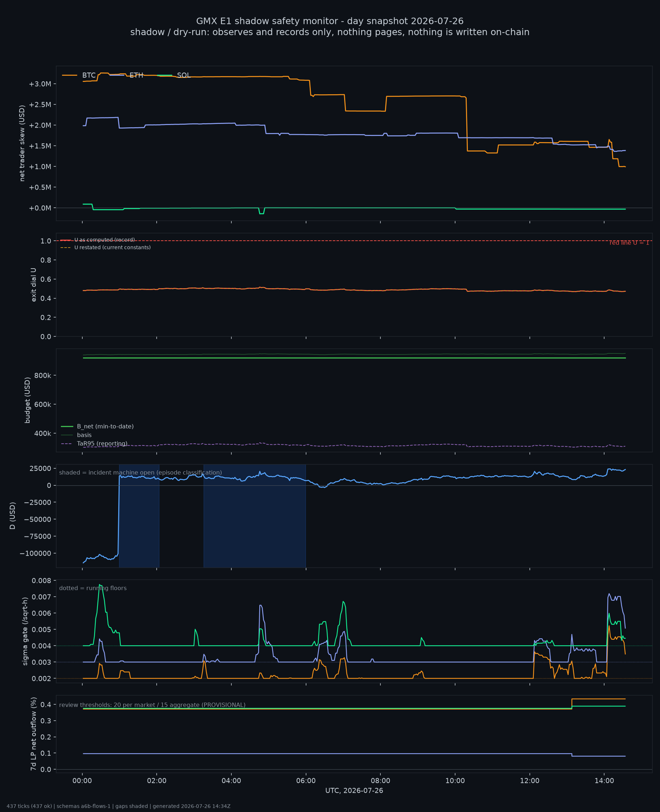Click the '00:00' time tick label
Screen dimensions: 660x812
82,781
